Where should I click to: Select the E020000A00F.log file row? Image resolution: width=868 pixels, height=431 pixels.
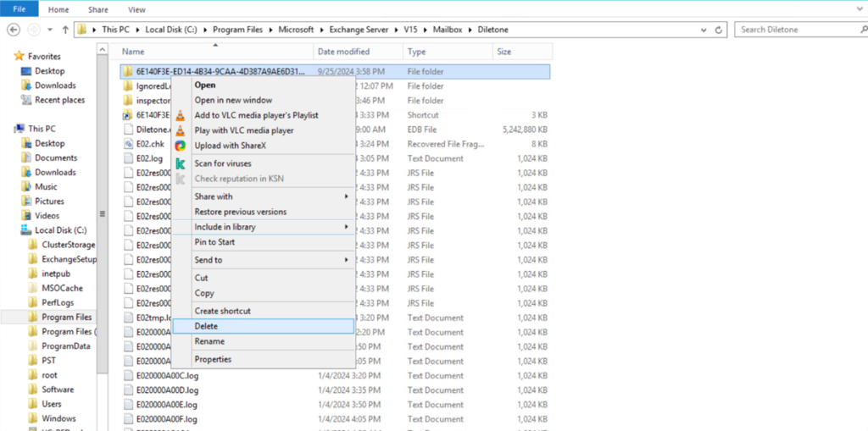click(x=336, y=419)
